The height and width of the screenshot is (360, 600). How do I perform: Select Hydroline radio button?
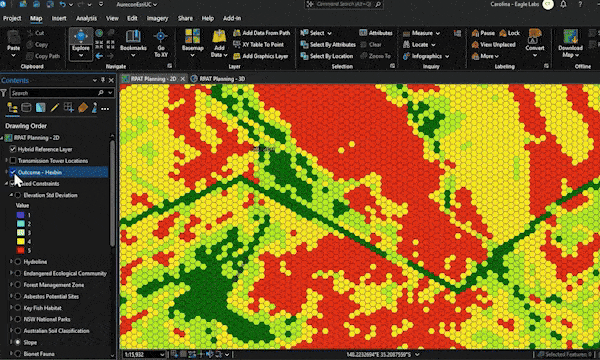tap(18, 262)
